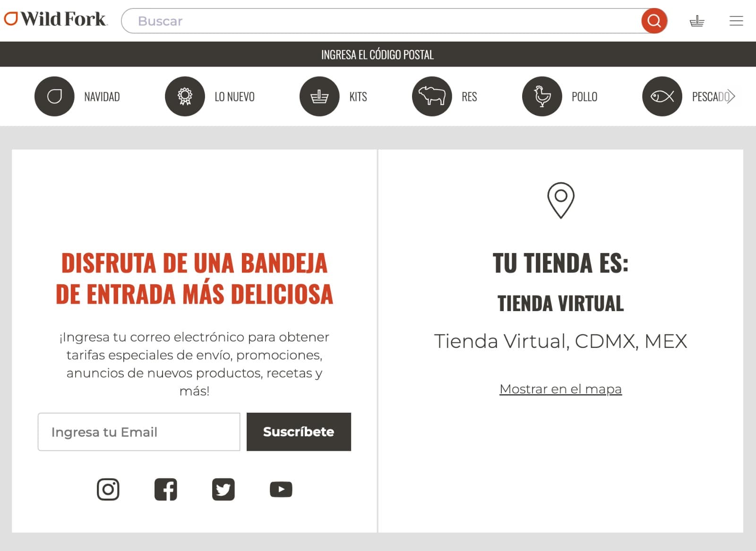
Task: Click the Ingresa El Código Postal banner
Action: 378,54
